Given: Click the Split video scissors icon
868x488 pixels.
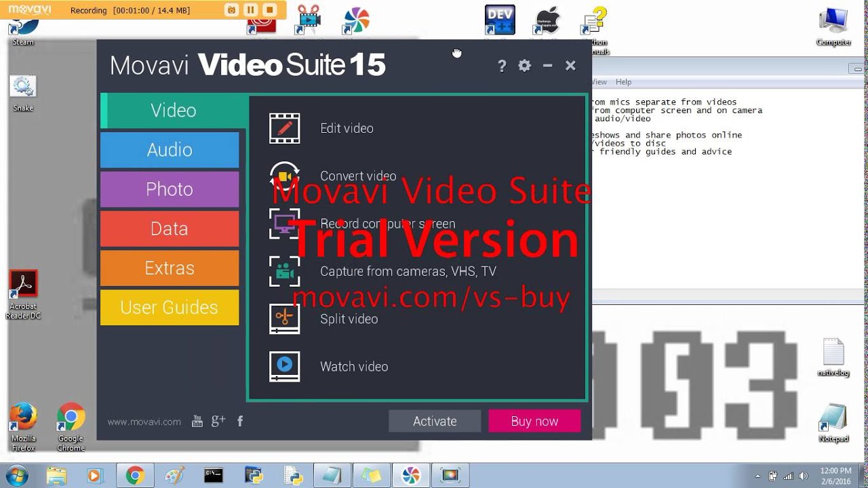Looking at the screenshot, I should point(284,319).
